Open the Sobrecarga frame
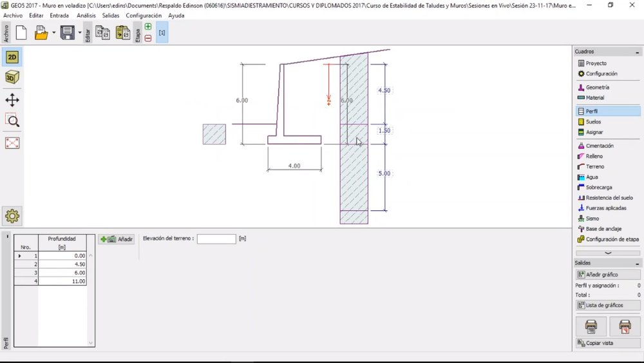 click(x=607, y=187)
